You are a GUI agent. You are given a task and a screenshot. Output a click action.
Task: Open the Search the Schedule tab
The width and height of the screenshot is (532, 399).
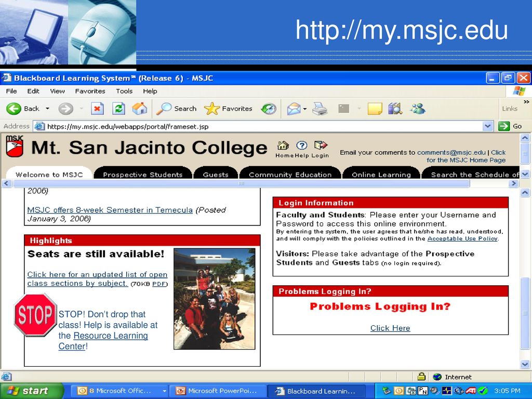(x=471, y=172)
